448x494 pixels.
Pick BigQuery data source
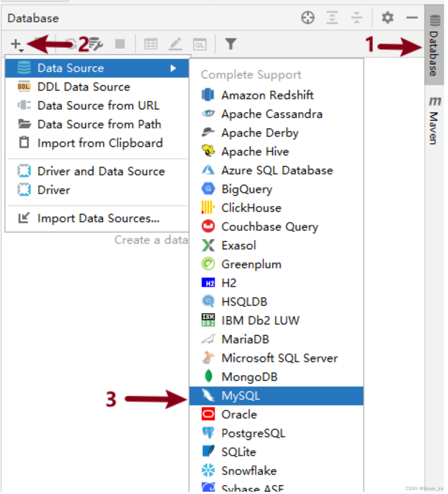(x=276, y=189)
